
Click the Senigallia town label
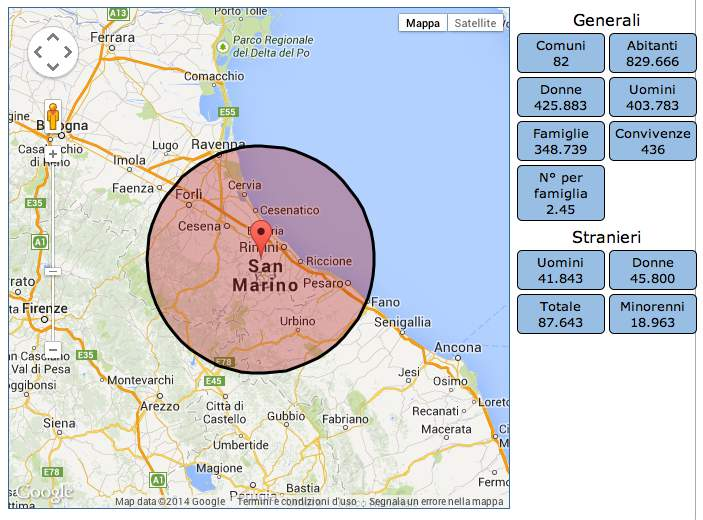[402, 322]
